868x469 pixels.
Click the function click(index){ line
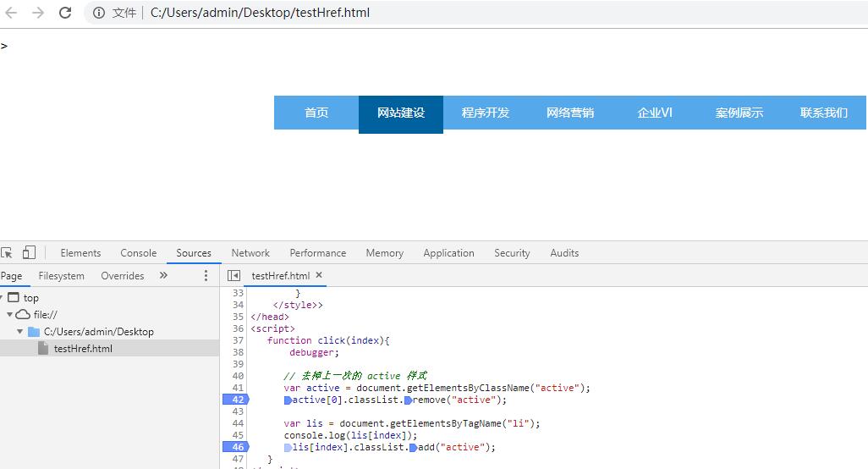(328, 340)
